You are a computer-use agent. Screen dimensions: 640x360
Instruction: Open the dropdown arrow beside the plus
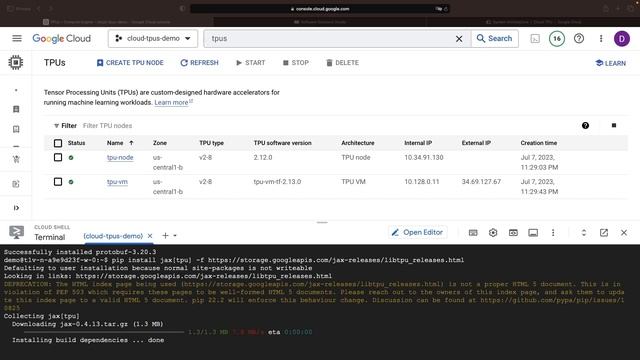(175, 236)
